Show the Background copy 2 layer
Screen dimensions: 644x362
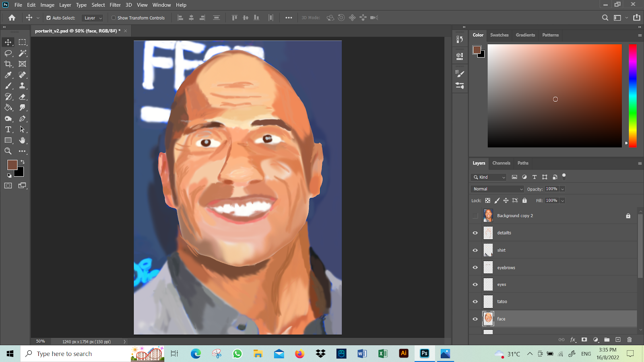(475, 216)
